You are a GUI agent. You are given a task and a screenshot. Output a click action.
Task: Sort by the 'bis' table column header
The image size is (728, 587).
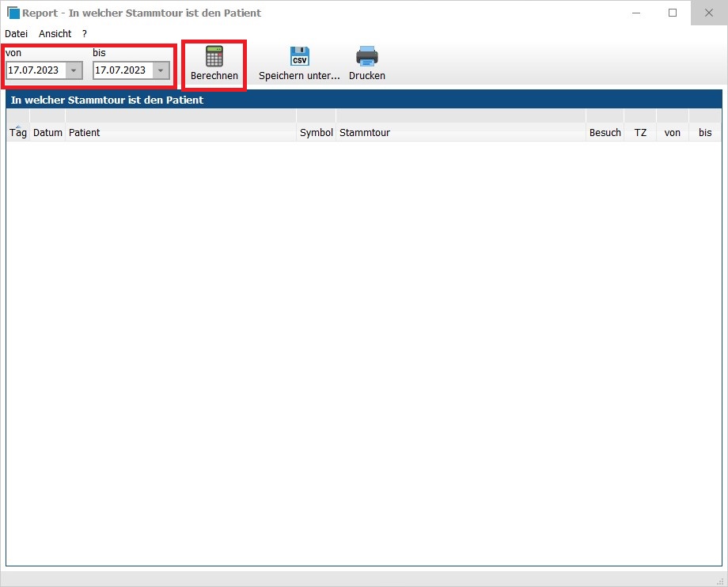point(705,132)
